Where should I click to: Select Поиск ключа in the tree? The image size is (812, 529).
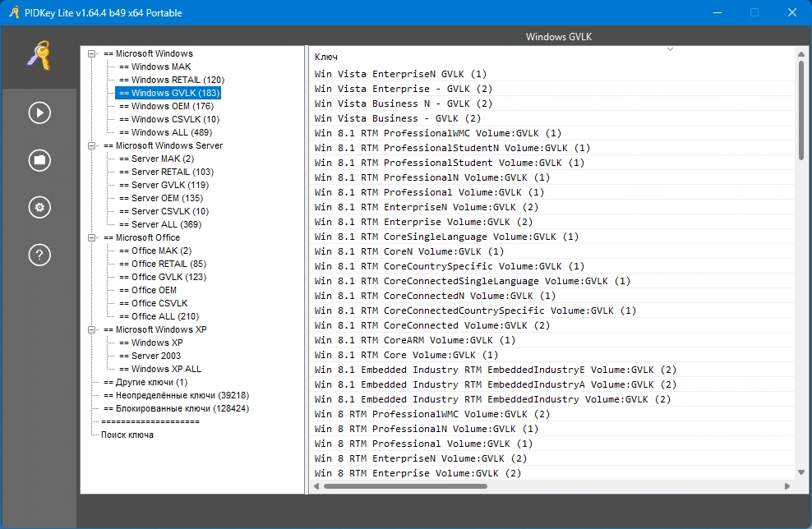127,435
